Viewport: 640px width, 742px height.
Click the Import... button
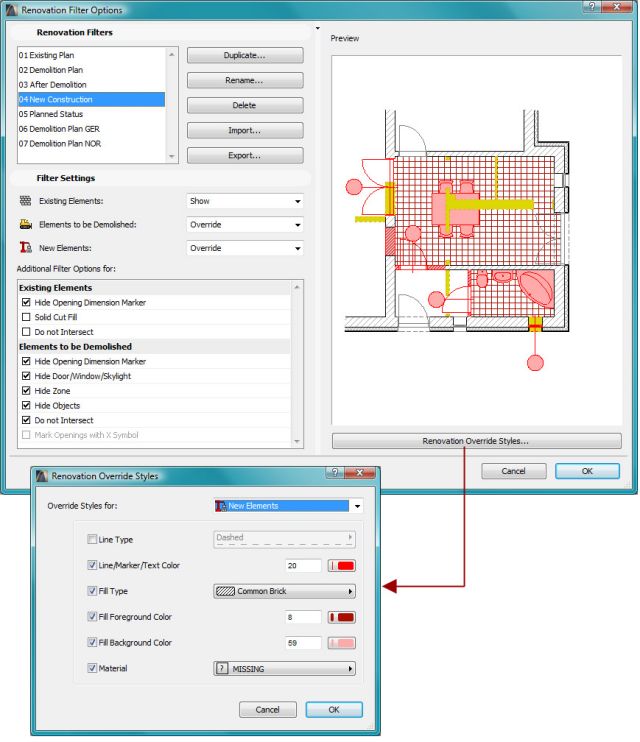pyautogui.click(x=245, y=130)
